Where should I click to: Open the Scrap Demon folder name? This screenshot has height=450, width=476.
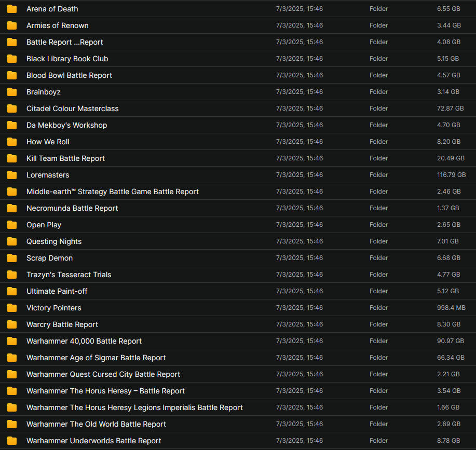[49, 258]
